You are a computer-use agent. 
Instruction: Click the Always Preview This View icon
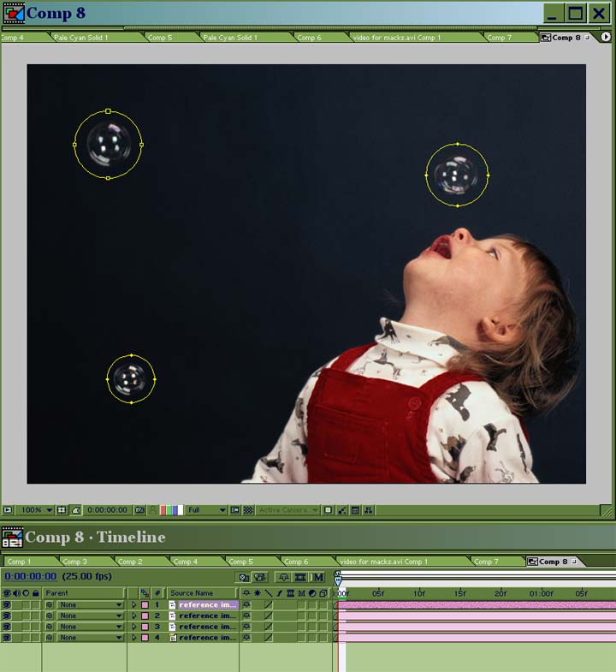pyautogui.click(x=8, y=510)
